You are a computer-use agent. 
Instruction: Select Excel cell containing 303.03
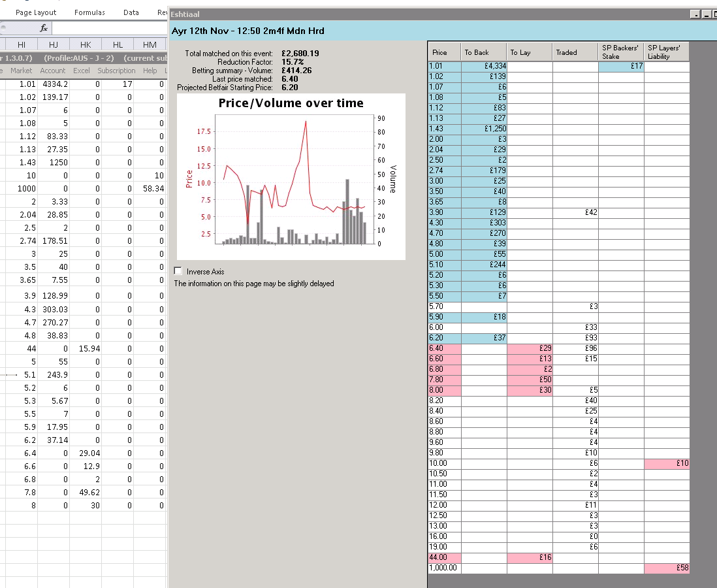pos(54,309)
